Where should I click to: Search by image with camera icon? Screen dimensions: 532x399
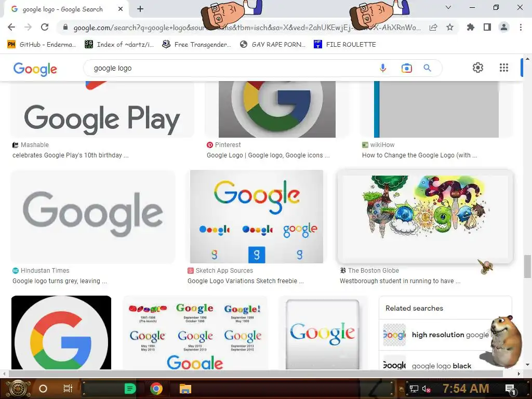tap(406, 68)
